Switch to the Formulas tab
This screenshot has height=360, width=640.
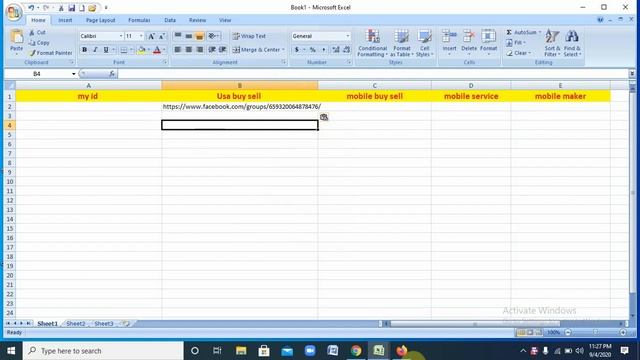(x=139, y=20)
